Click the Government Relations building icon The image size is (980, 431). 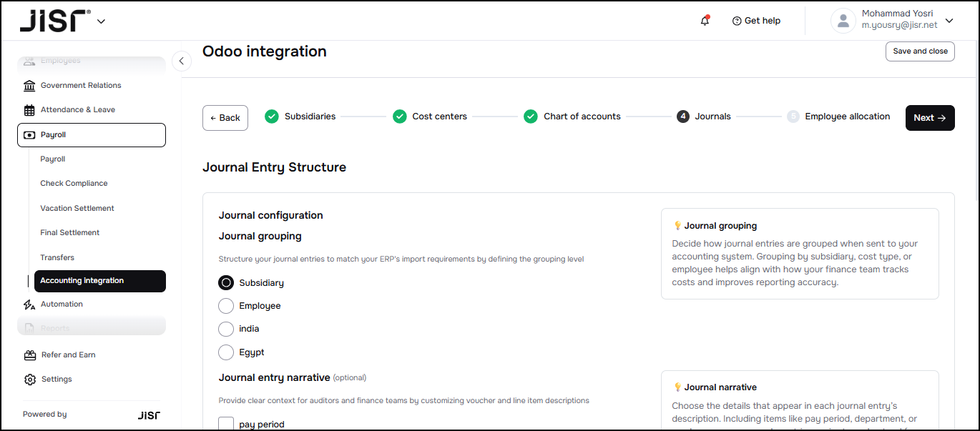[x=29, y=86]
